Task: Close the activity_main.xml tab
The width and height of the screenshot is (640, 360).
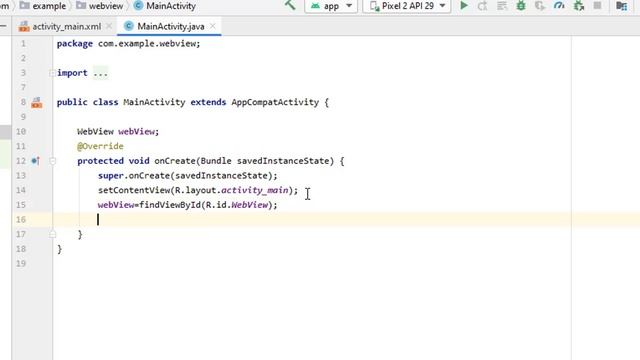Action: pyautogui.click(x=109, y=27)
